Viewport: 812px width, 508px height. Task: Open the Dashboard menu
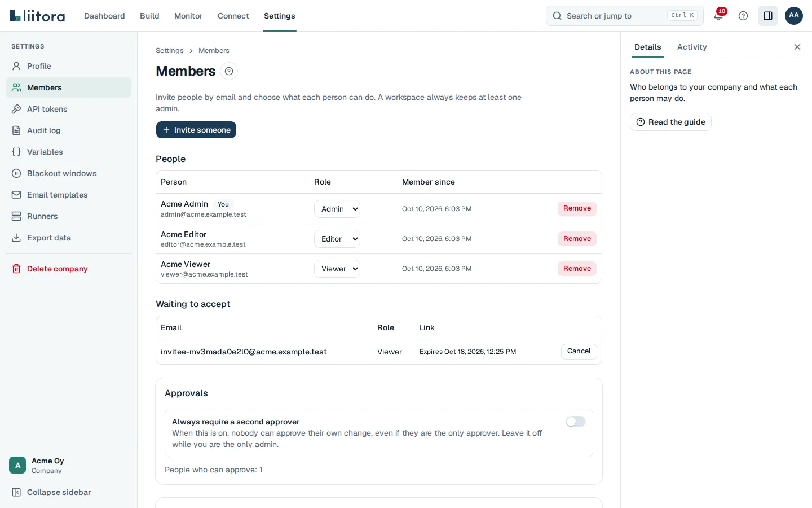click(104, 16)
